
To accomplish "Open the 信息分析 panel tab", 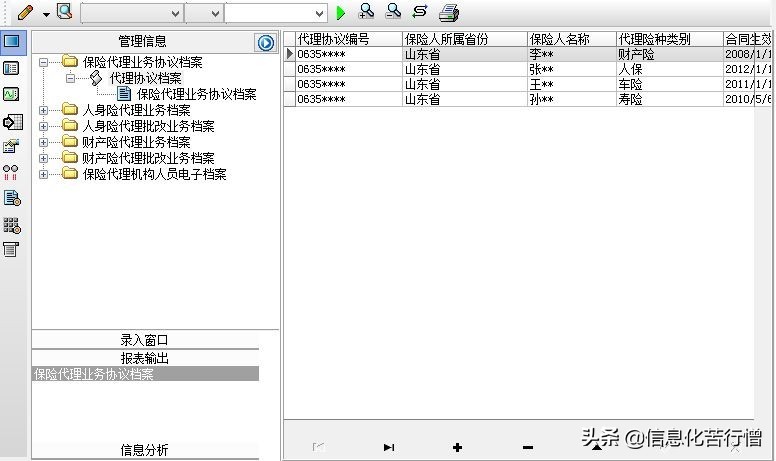I will pos(145,450).
